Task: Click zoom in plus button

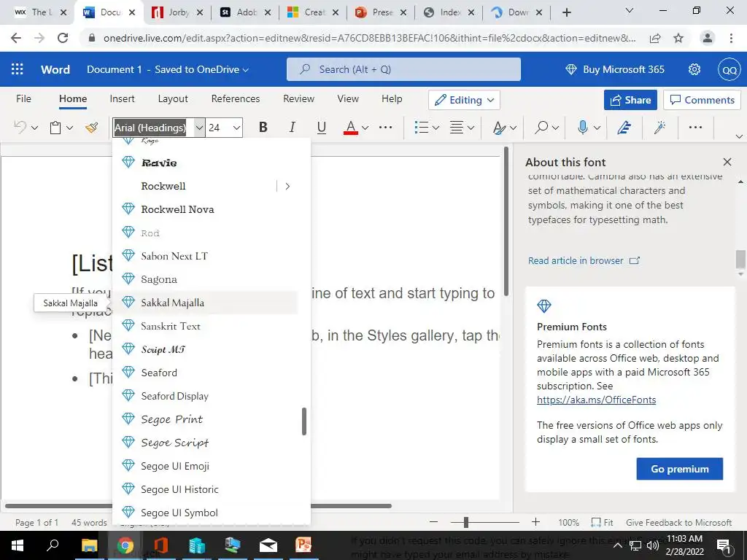Action: point(535,522)
